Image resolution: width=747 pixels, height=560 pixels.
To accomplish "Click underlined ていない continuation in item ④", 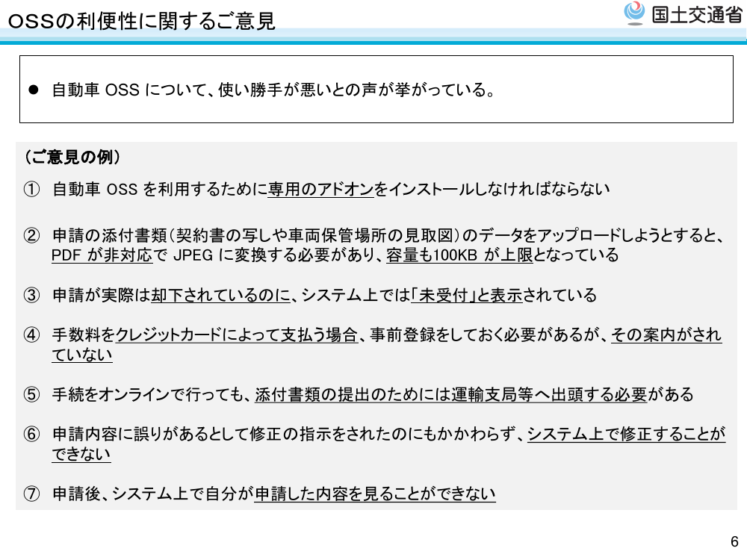I will click(82, 355).
